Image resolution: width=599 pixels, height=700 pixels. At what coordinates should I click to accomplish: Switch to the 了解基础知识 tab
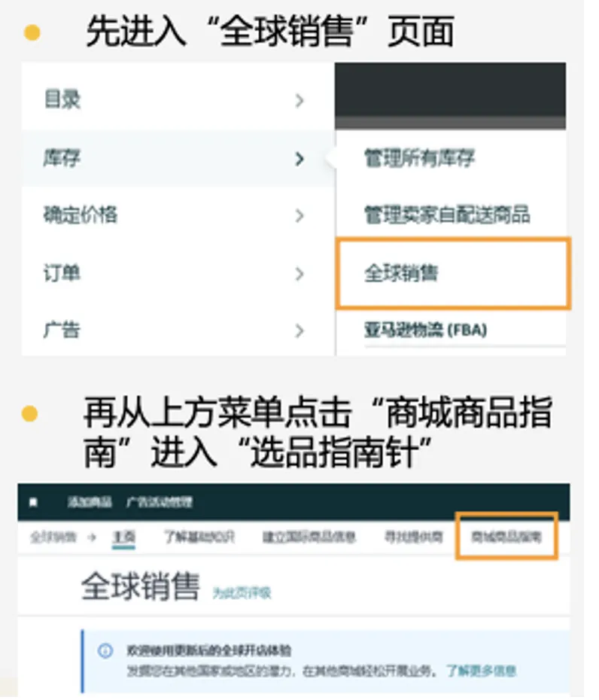pyautogui.click(x=199, y=537)
